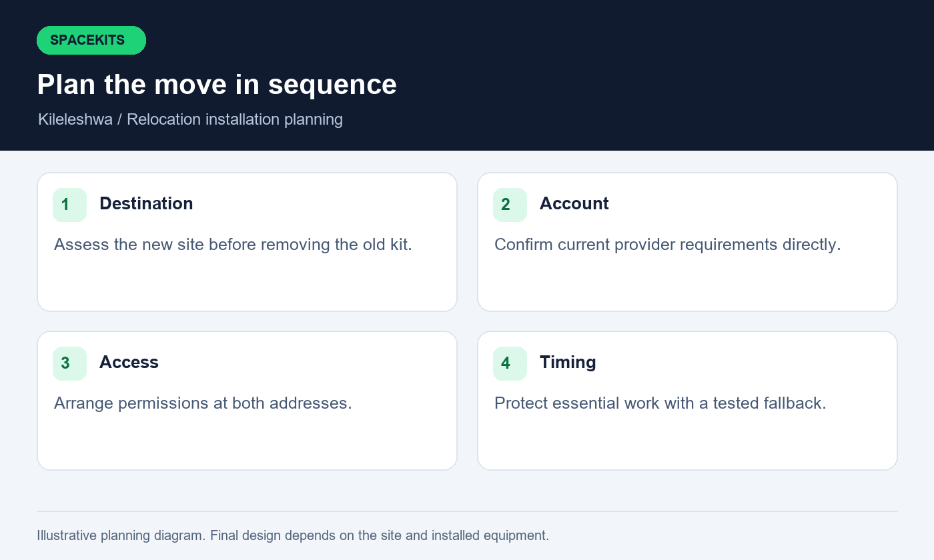Click 'Arrange permissions at both addresses' text

click(203, 403)
